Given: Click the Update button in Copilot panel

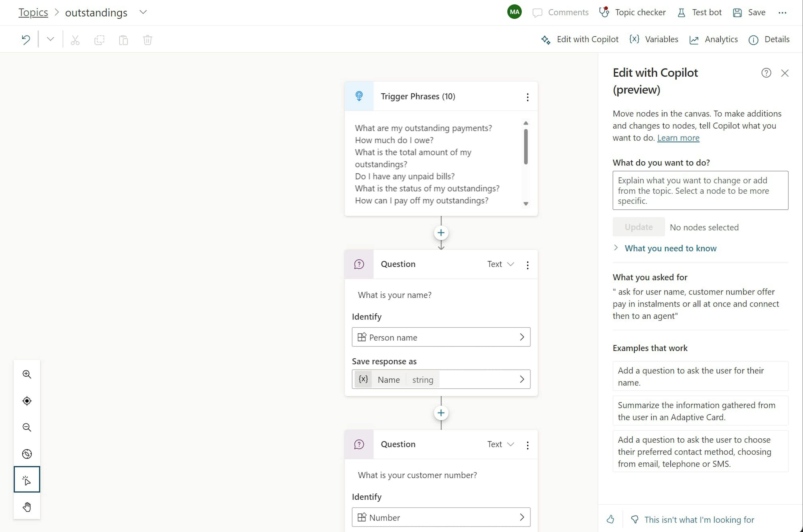Looking at the screenshot, I should [638, 226].
